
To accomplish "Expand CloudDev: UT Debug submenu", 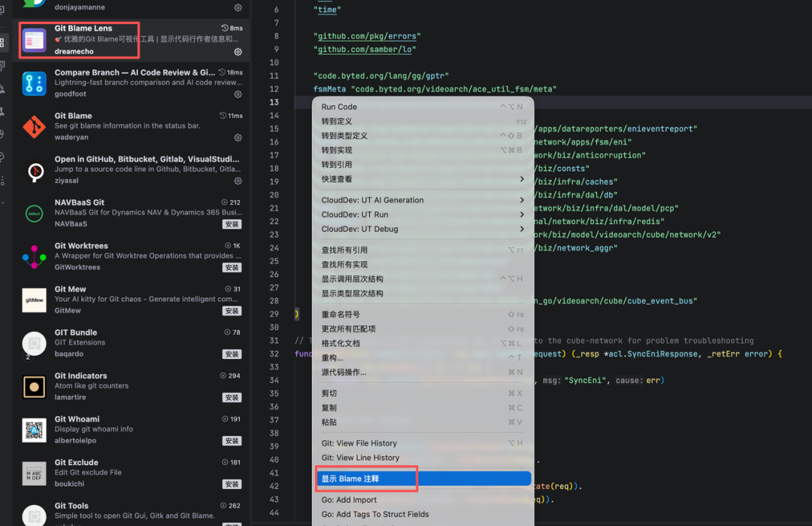I will click(423, 229).
